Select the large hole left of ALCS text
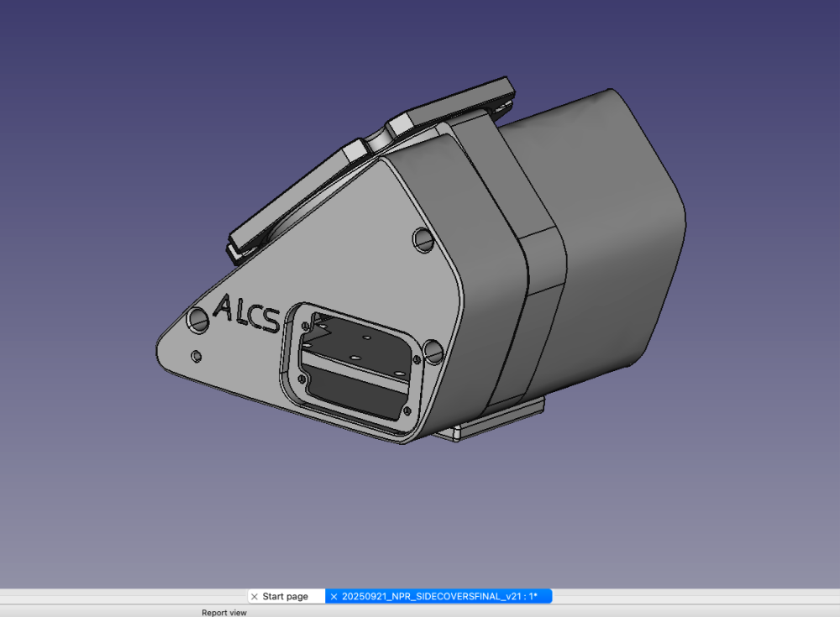840x617 pixels. tap(197, 321)
